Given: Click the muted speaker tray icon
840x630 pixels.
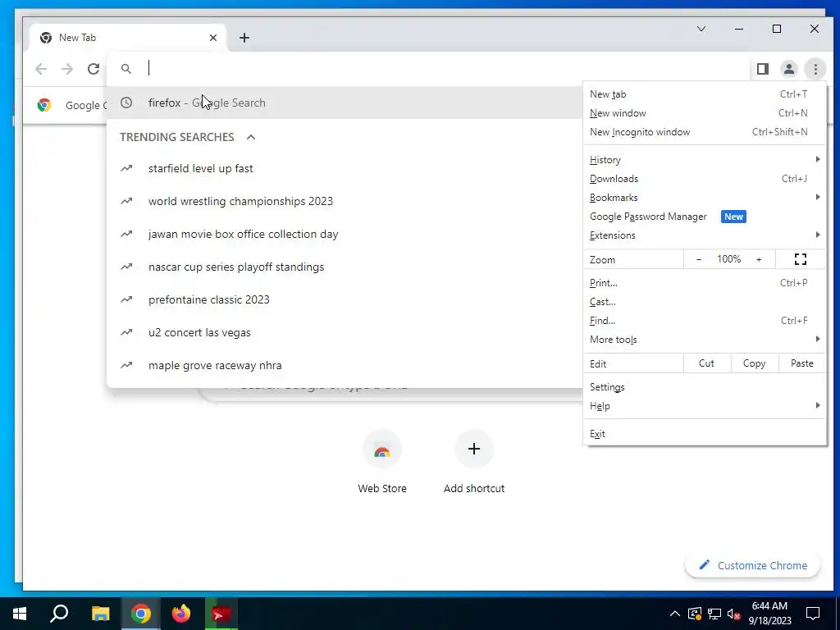Looking at the screenshot, I should click(x=734, y=614).
